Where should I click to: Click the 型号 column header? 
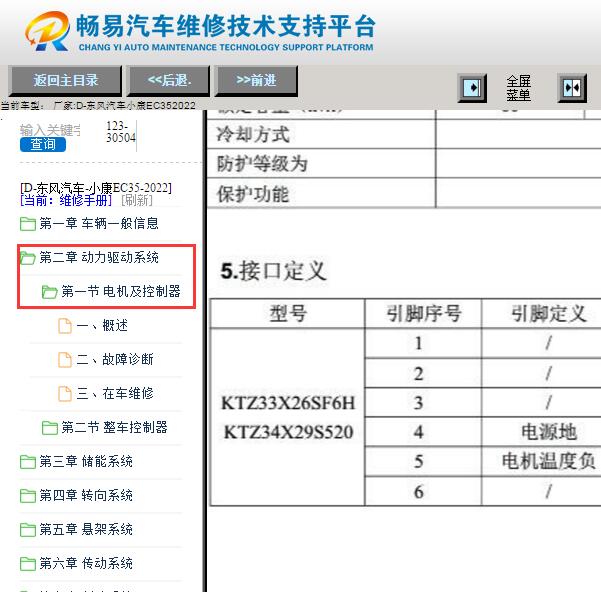(288, 313)
